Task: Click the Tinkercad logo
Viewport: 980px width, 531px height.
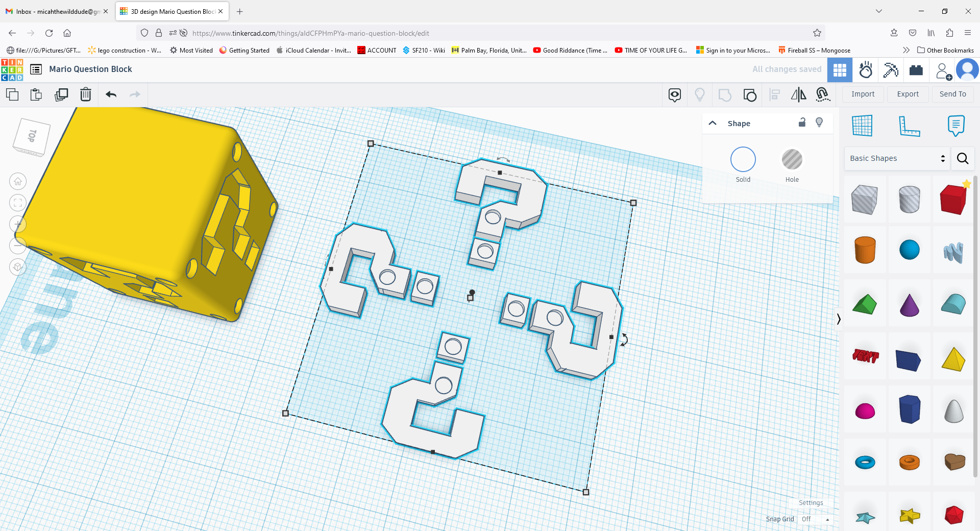Action: point(12,70)
